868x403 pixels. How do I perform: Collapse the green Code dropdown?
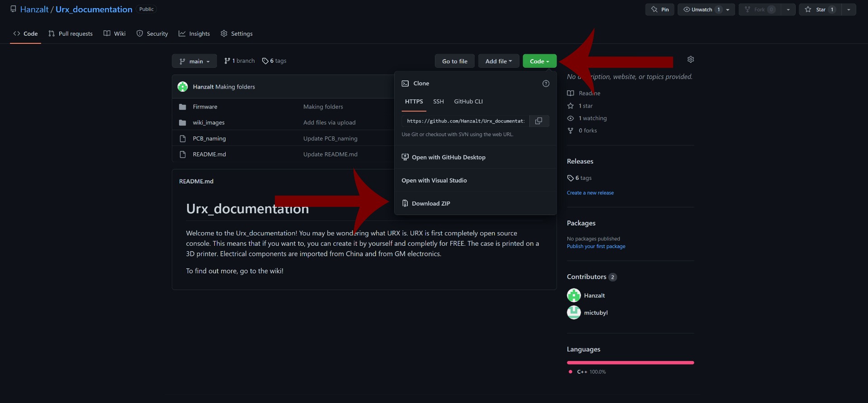[539, 61]
